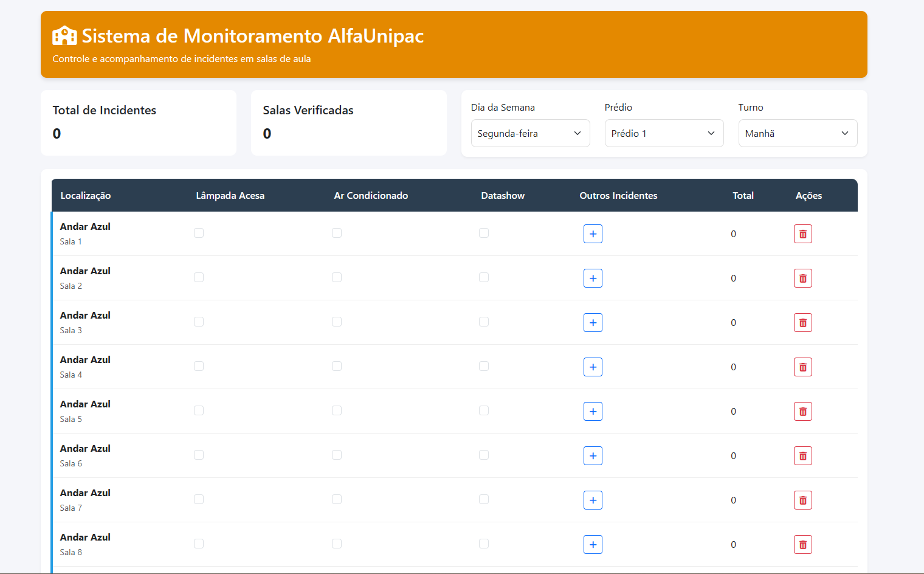Click the Outros Incidentes column header
Viewport: 924px width, 574px height.
[x=618, y=196]
